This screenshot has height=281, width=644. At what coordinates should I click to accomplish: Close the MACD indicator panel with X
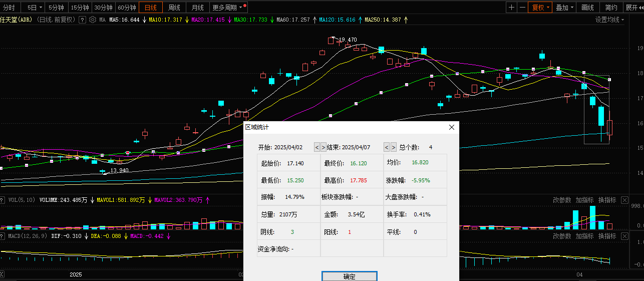point(624,236)
